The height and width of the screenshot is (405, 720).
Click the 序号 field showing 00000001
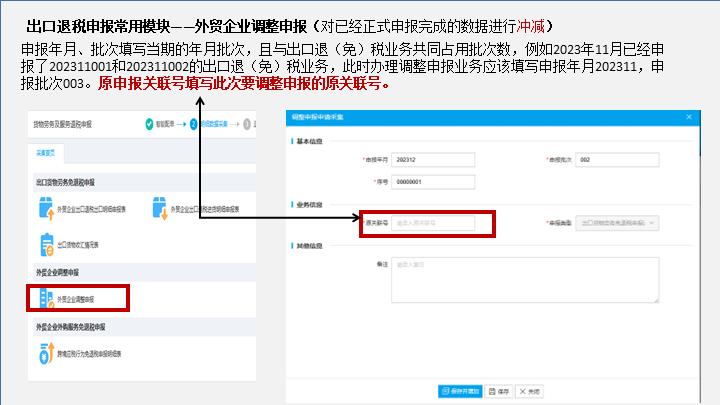pyautogui.click(x=433, y=182)
